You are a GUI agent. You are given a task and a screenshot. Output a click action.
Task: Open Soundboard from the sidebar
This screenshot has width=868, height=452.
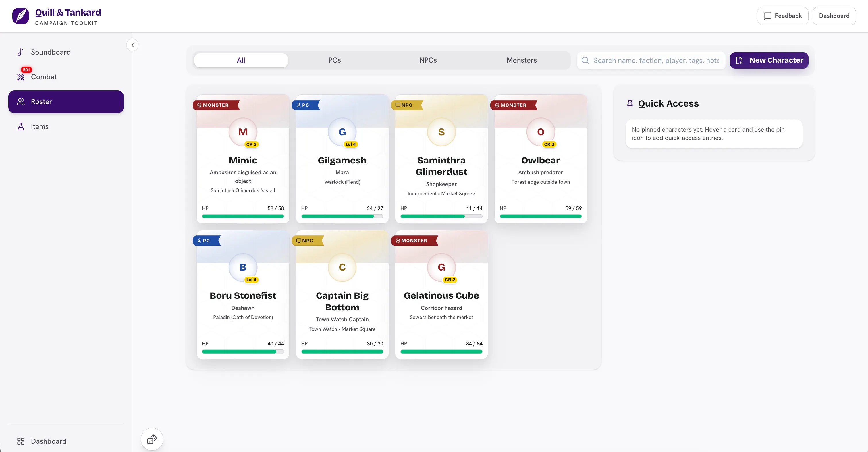(x=66, y=52)
